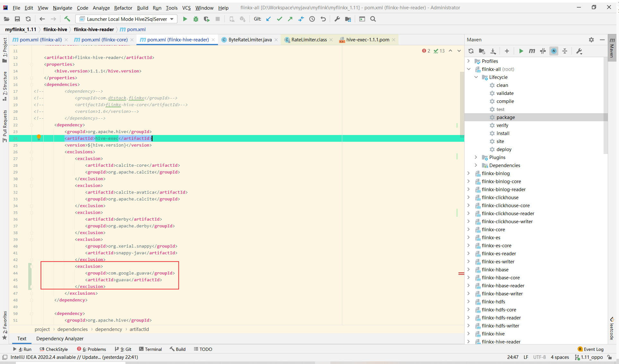Image resolution: width=619 pixels, height=364 pixels.
Task: Click the intention light bulb on line 24
Action: click(x=39, y=138)
